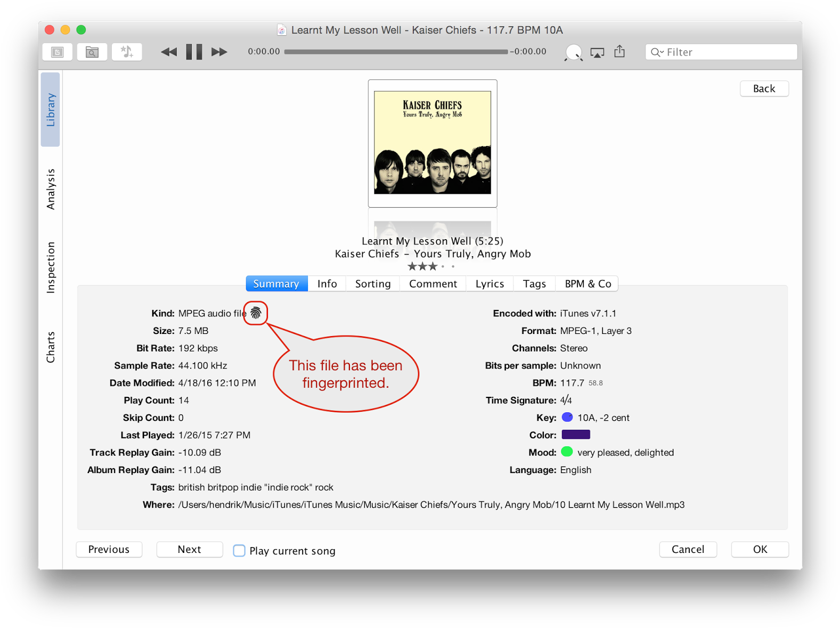The width and height of the screenshot is (840, 628).
Task: Skip back with the rewind button
Action: (x=169, y=52)
